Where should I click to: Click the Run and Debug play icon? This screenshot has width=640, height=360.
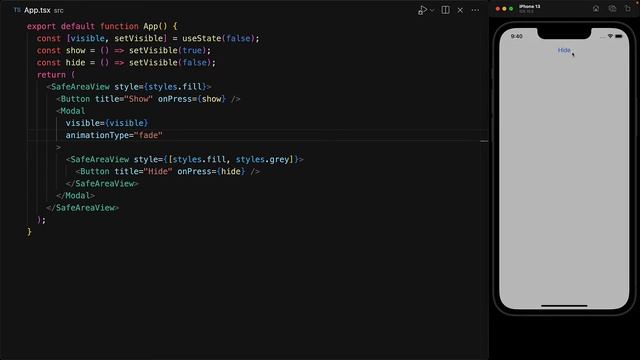[422, 10]
